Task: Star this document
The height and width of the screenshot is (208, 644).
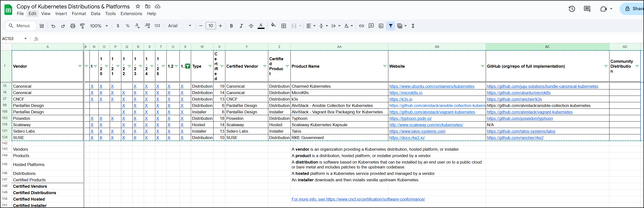Action: tap(138, 6)
